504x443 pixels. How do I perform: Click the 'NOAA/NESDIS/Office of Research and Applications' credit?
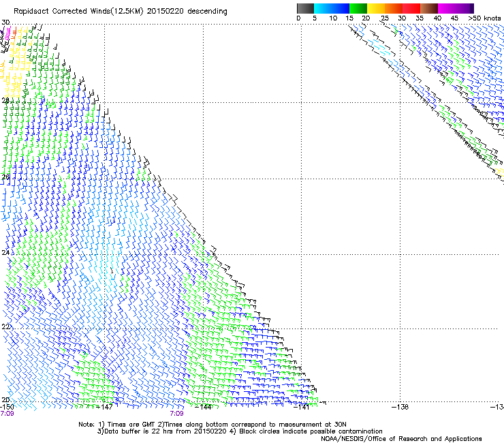401,439
